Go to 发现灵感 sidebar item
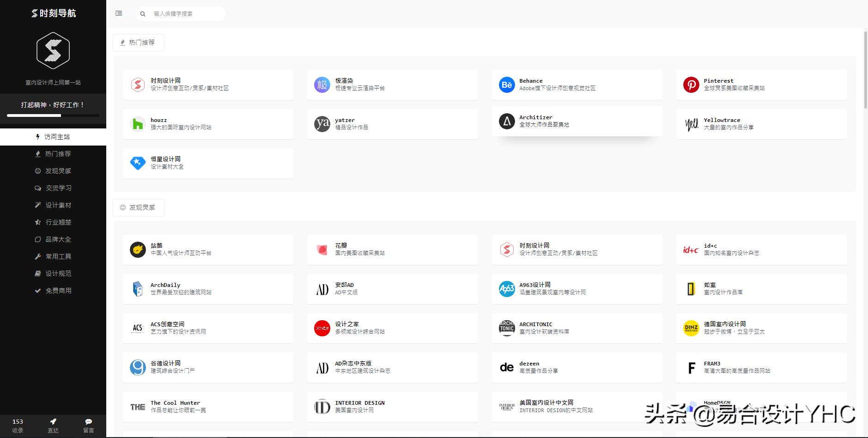This screenshot has height=438, width=868. [53, 171]
